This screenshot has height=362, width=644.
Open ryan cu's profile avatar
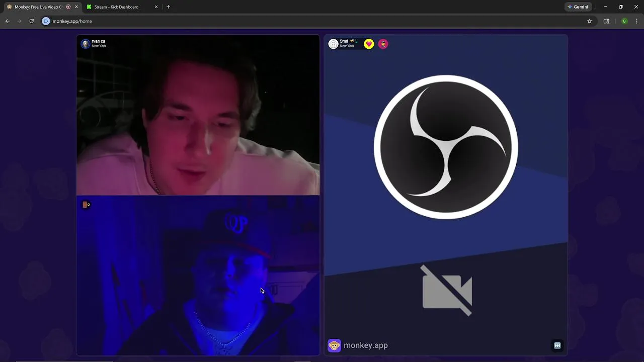[86, 44]
